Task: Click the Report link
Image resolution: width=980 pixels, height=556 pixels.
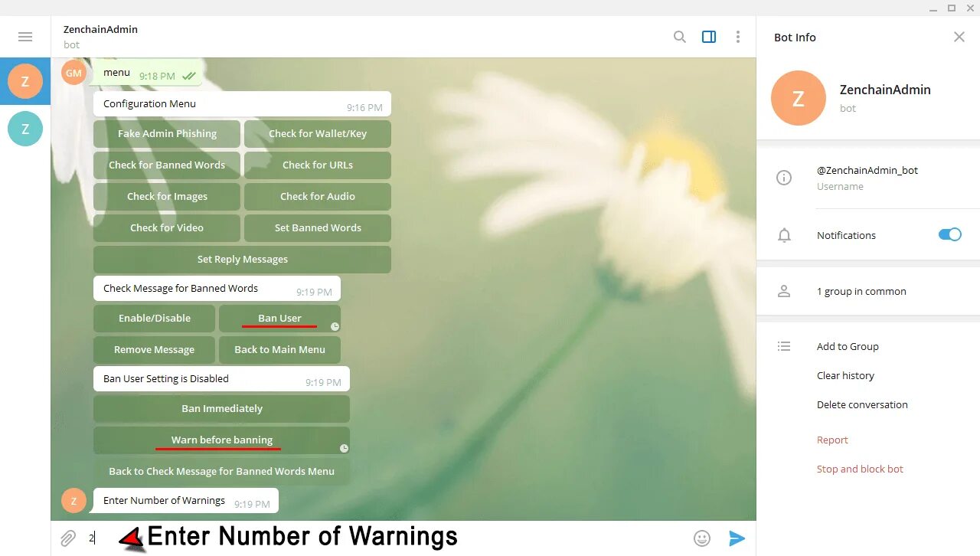Action: coord(832,440)
